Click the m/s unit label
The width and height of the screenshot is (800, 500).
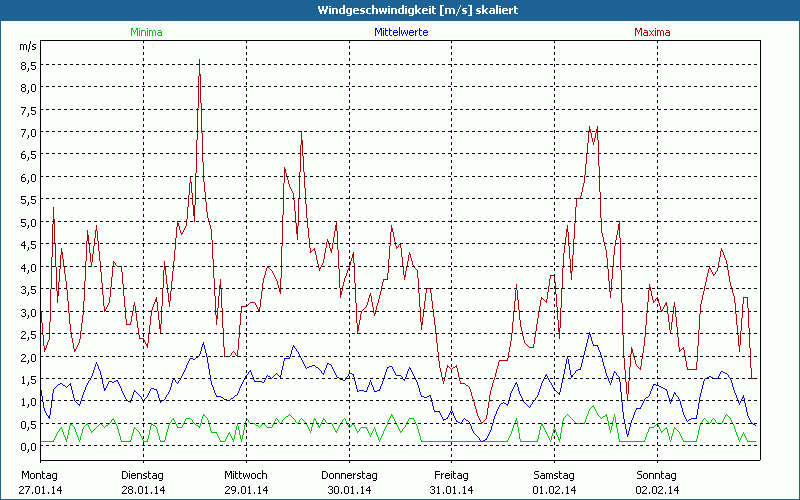click(x=27, y=46)
